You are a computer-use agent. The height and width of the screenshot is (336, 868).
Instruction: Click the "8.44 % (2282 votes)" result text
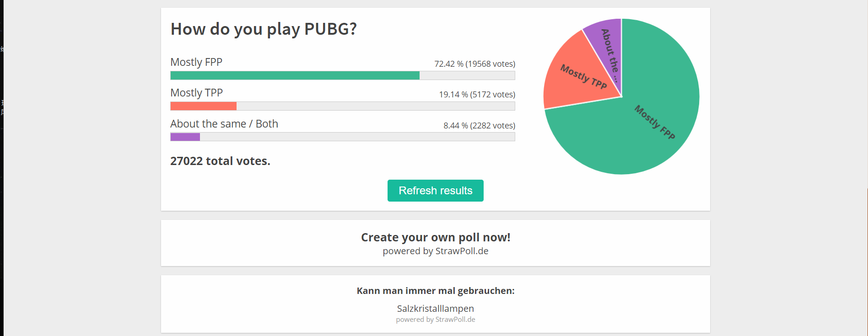[x=479, y=125]
